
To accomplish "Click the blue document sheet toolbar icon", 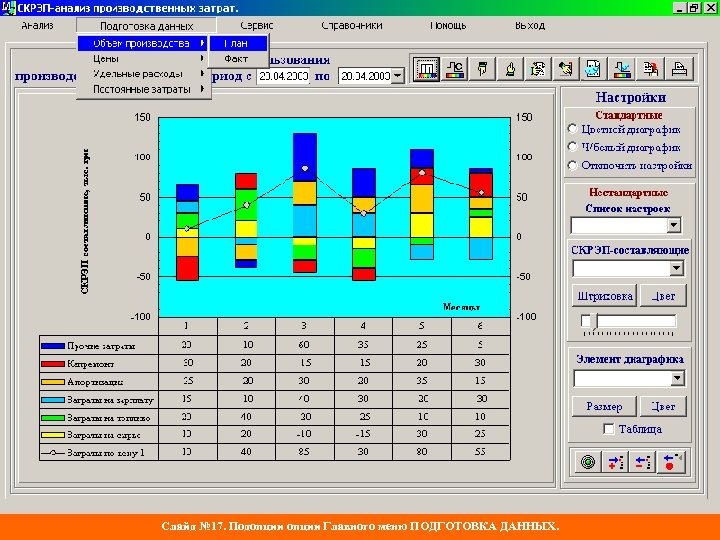I will coord(593,69).
